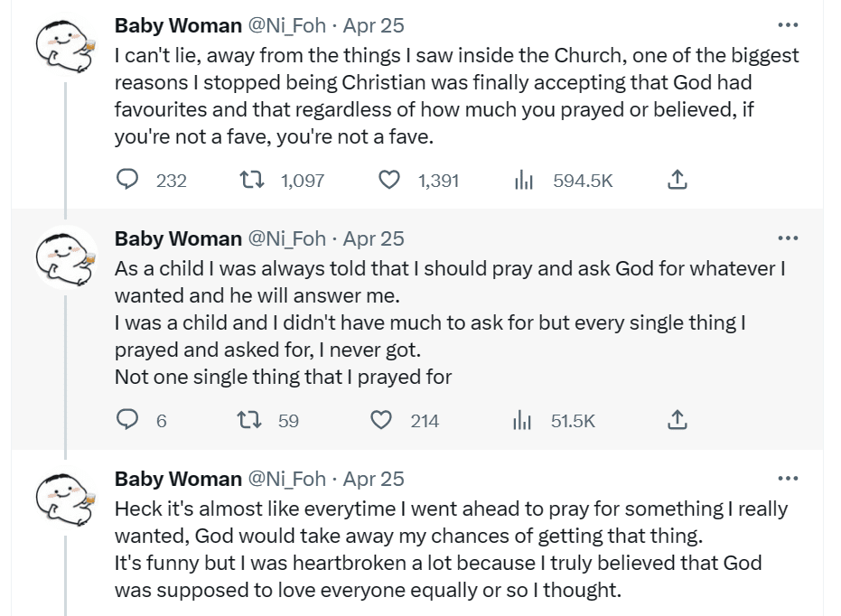Image resolution: width=841 pixels, height=616 pixels.
Task: Open the Apr 25 timestamp of third tweet
Action: click(374, 479)
